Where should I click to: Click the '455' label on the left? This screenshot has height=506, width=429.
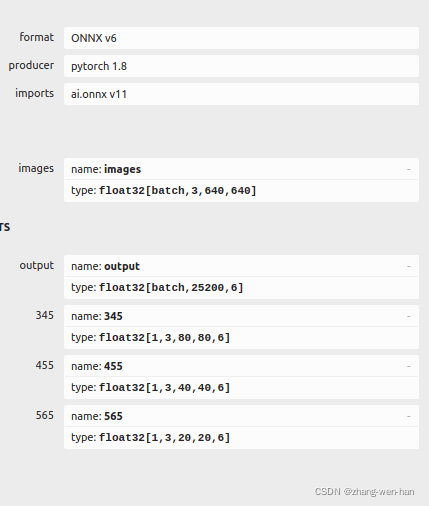(45, 365)
